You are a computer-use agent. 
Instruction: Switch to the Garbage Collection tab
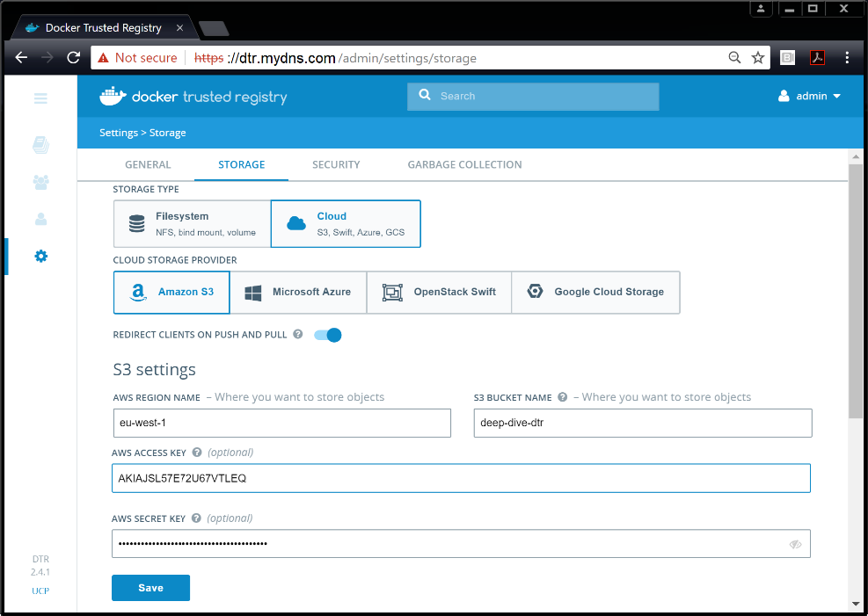pos(464,164)
